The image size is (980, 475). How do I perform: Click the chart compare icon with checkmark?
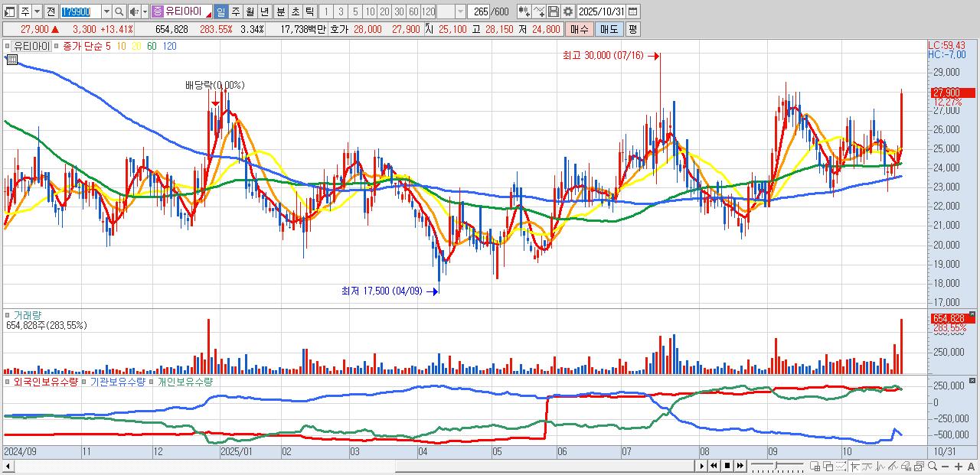539,11
